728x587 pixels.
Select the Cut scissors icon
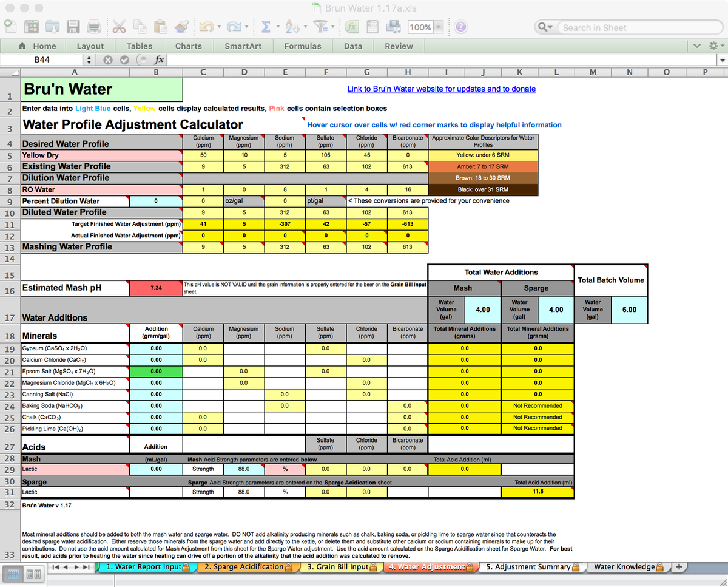(x=118, y=27)
